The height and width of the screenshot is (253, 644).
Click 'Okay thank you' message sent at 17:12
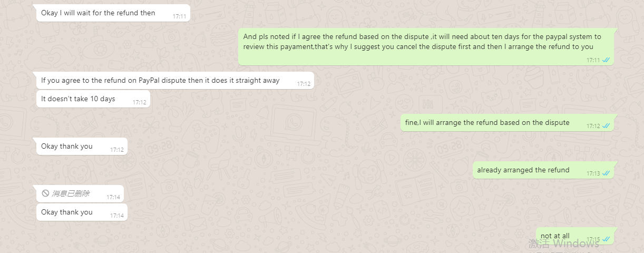[82, 147]
